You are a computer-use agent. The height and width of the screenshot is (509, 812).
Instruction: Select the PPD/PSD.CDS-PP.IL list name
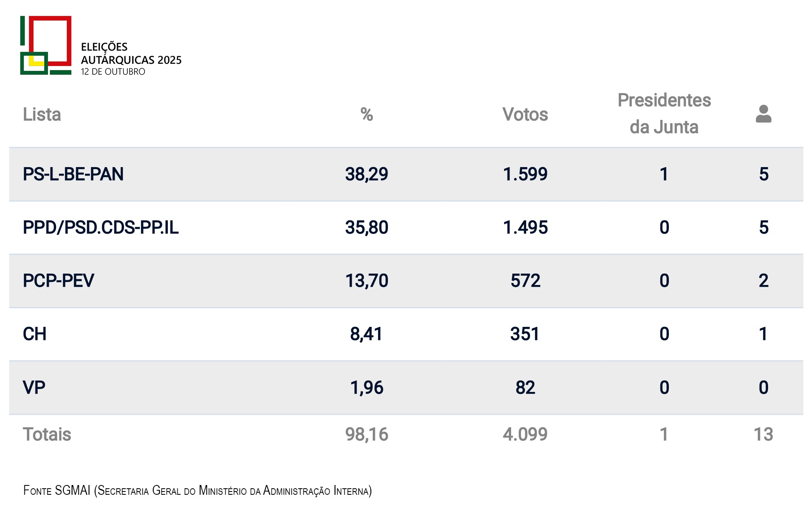(100, 228)
